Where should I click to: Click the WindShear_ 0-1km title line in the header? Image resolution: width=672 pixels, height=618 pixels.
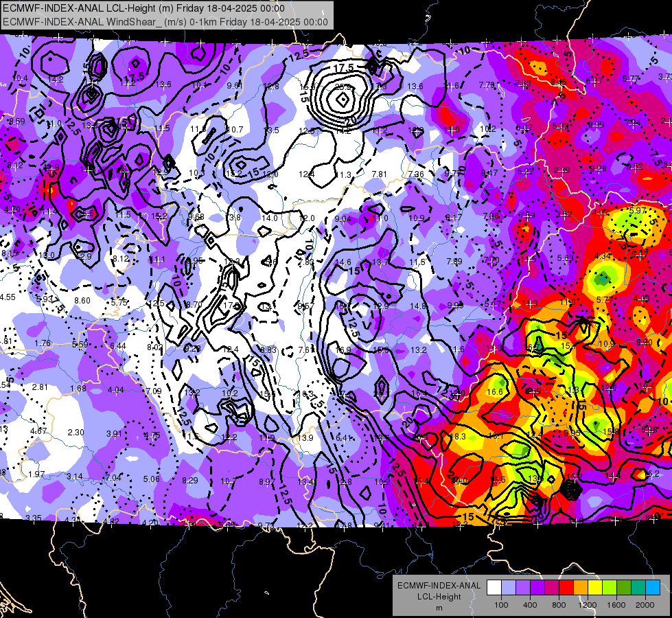click(x=165, y=22)
